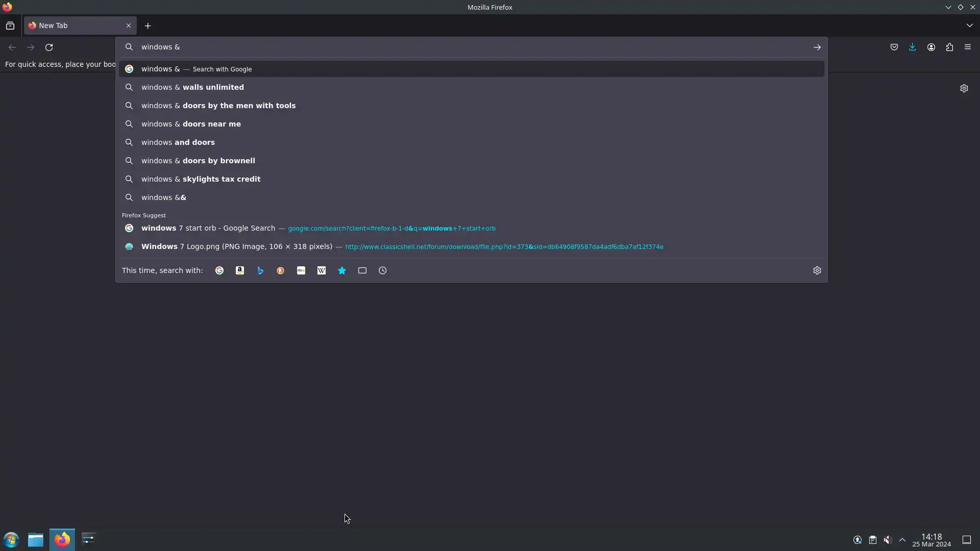Image resolution: width=980 pixels, height=551 pixels.
Task: Select "windows & walls unlimited" suggestion
Action: (192, 87)
